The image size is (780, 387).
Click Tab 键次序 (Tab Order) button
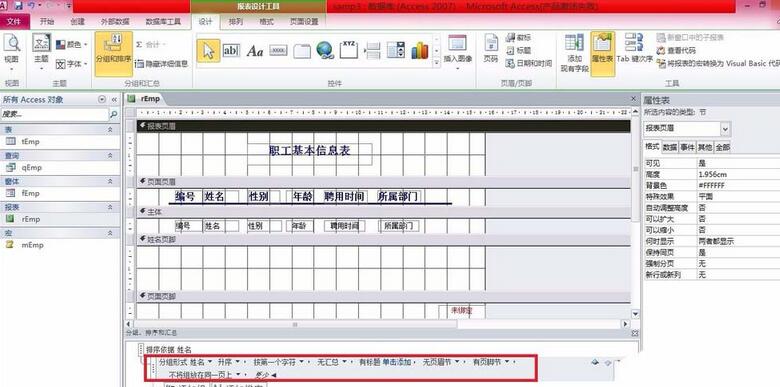(x=634, y=48)
